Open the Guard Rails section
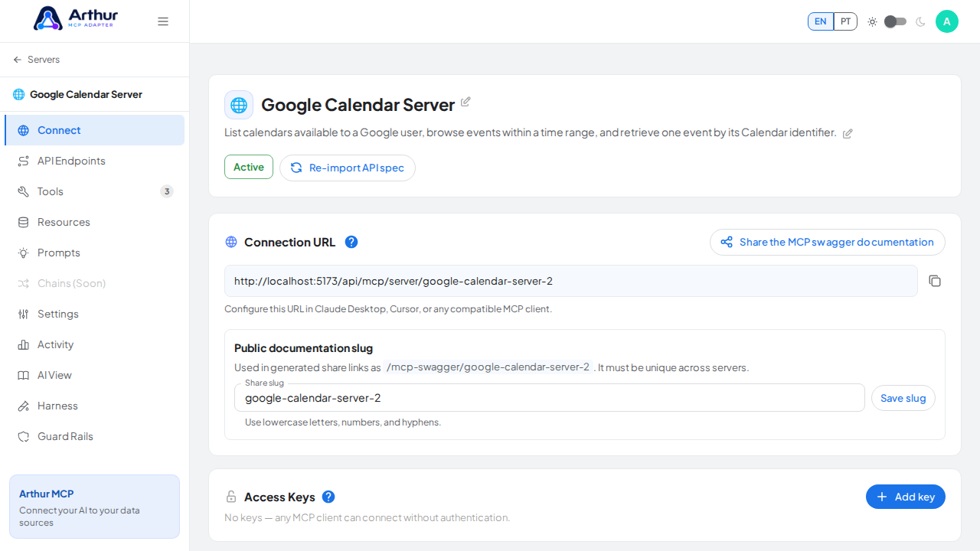Viewport: 980px width, 551px height. point(94,436)
